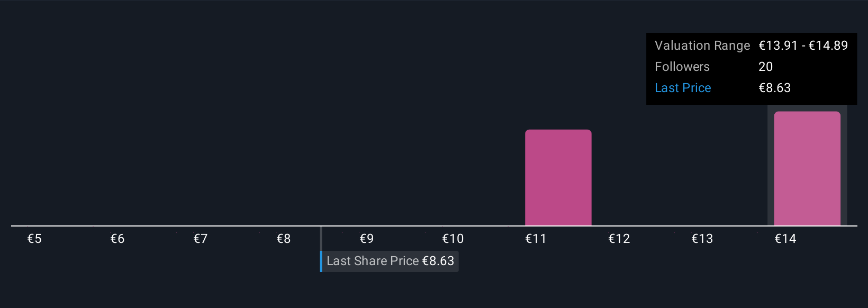Click the €8 axis label
This screenshot has height=308, width=868.
(x=284, y=239)
